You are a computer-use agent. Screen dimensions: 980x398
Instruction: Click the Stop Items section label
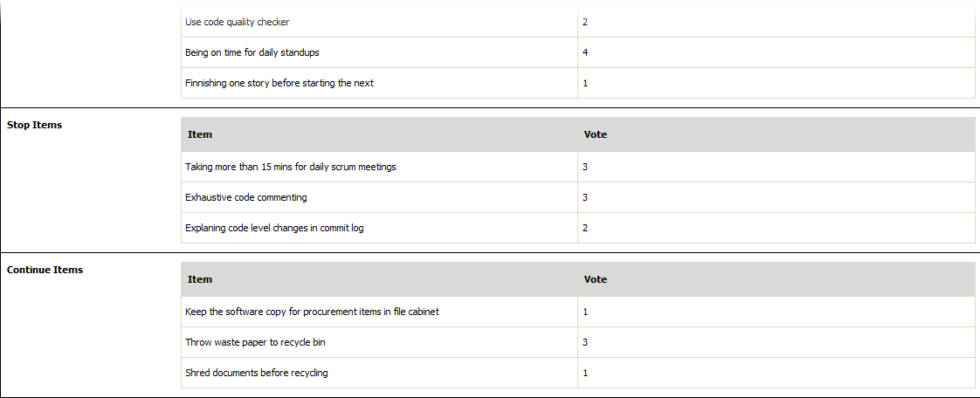point(34,124)
